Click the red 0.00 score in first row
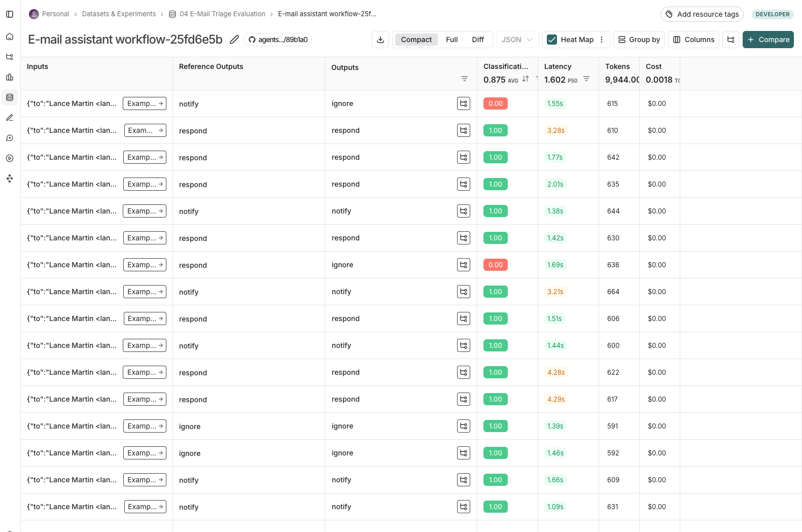The image size is (802, 532). point(495,103)
